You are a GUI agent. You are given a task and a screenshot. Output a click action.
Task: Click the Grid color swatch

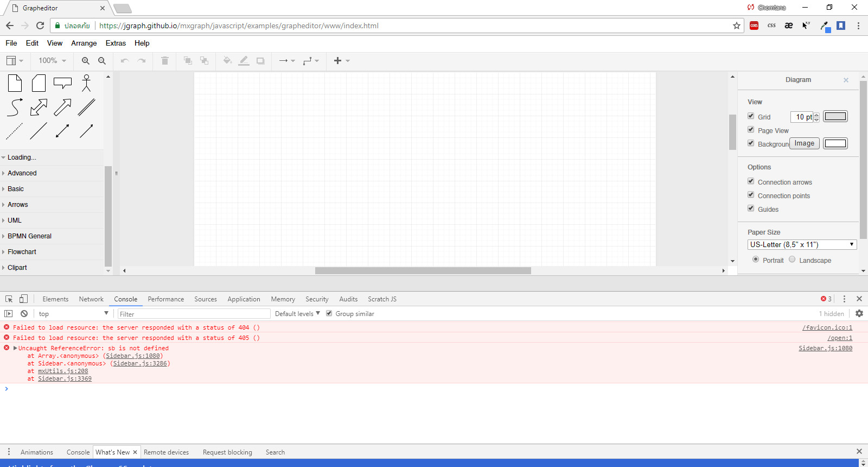(x=835, y=116)
